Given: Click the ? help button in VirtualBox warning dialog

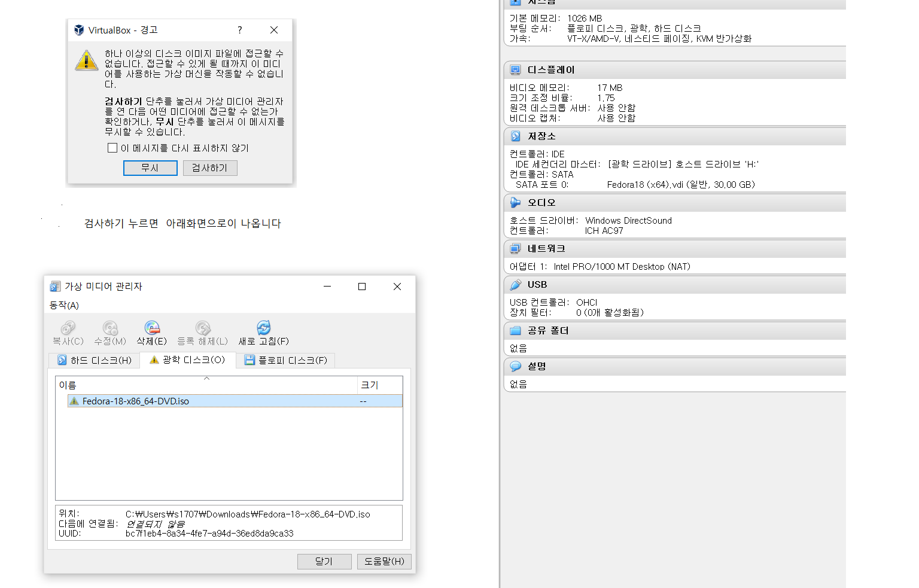Looking at the screenshot, I should [240, 30].
